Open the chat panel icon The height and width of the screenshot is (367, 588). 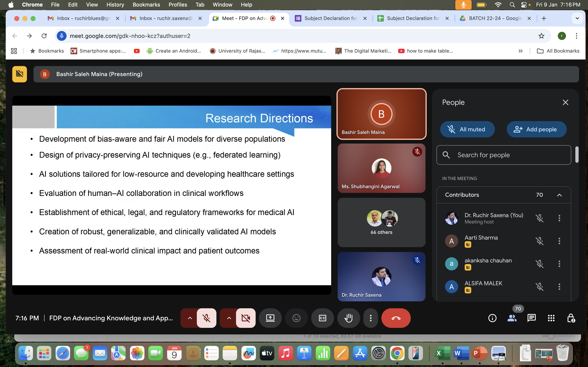[531, 318]
